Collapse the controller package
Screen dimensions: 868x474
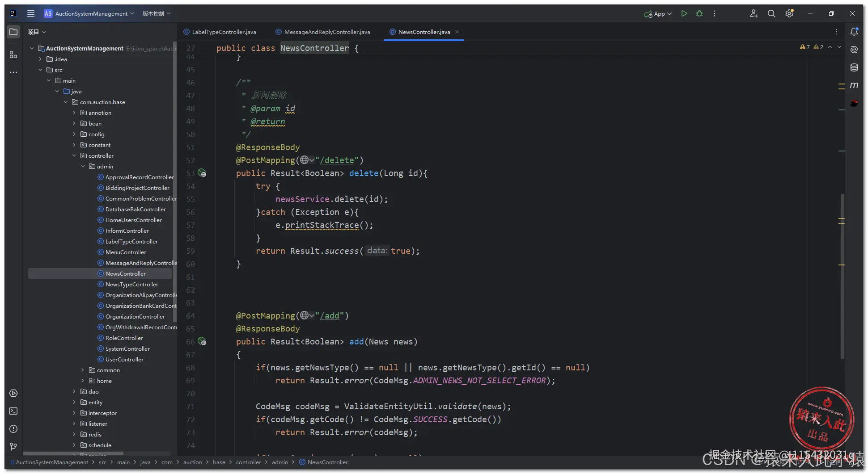tap(74, 155)
